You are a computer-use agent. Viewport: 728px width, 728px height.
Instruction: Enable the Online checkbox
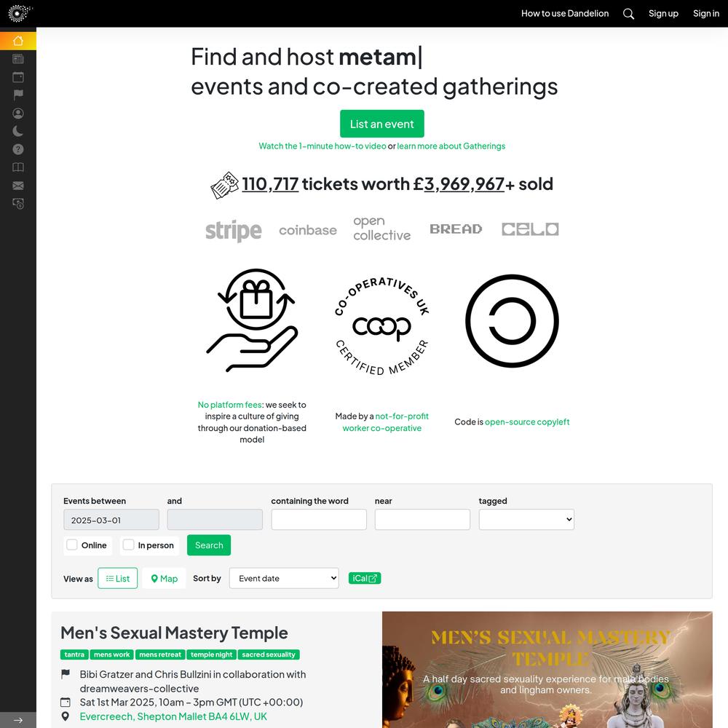[x=72, y=545]
